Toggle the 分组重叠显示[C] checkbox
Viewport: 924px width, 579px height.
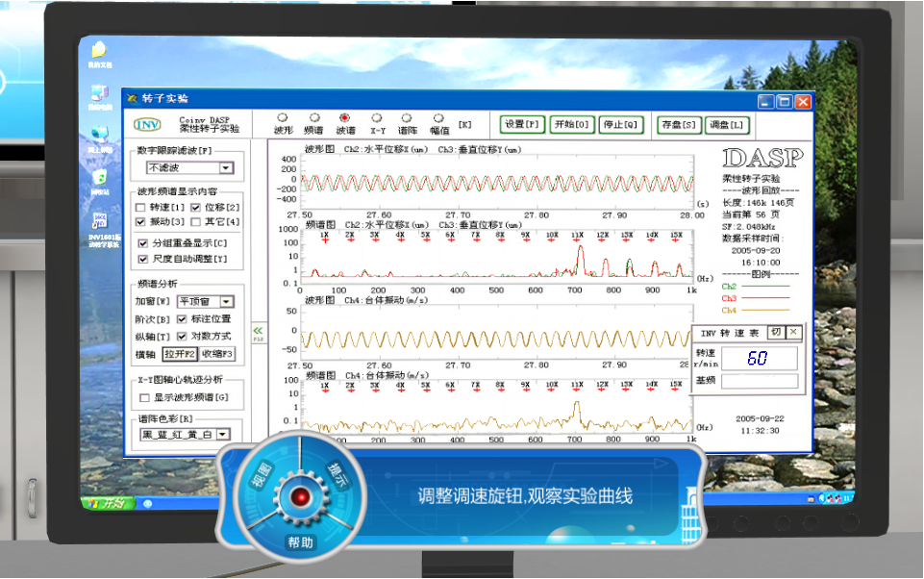(x=142, y=243)
